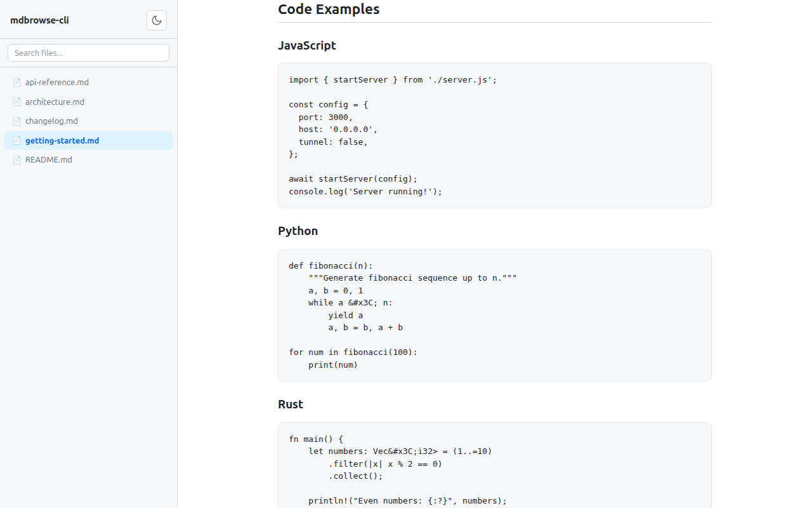Click the import startServer code line
This screenshot has height=508, width=812.
click(x=393, y=80)
